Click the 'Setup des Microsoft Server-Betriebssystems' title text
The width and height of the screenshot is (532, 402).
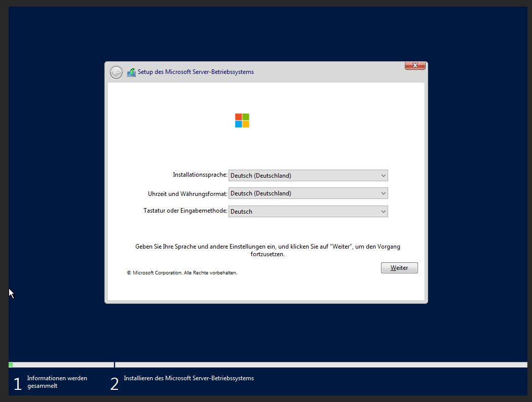[x=196, y=72]
